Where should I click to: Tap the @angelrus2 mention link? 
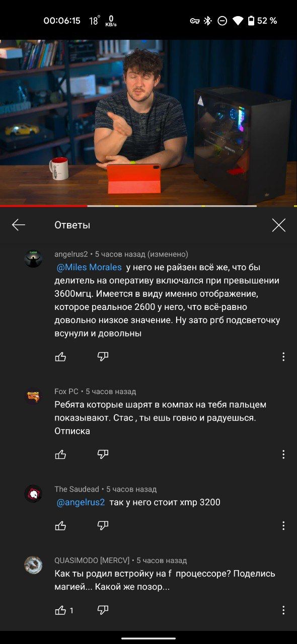[81, 502]
